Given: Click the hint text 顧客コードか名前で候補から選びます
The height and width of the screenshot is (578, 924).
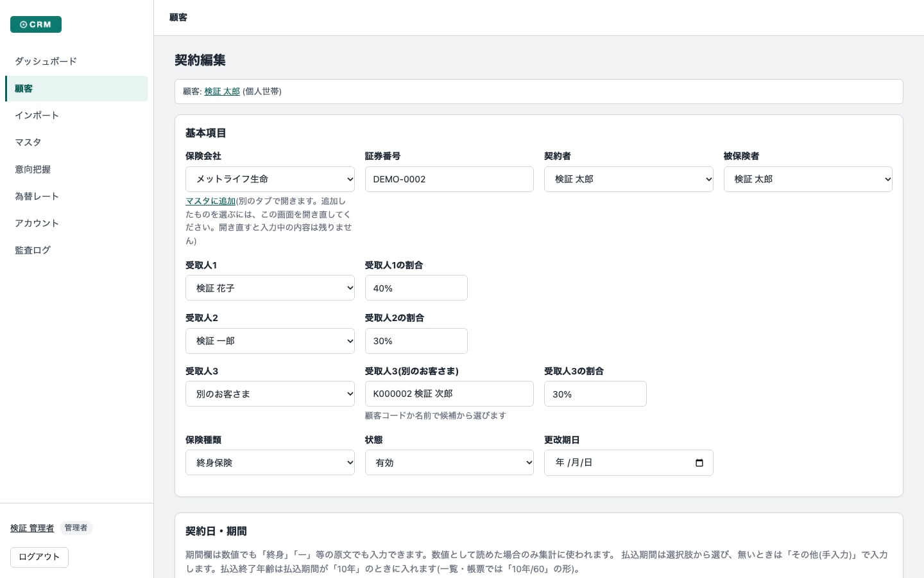Looking at the screenshot, I should pos(436,416).
